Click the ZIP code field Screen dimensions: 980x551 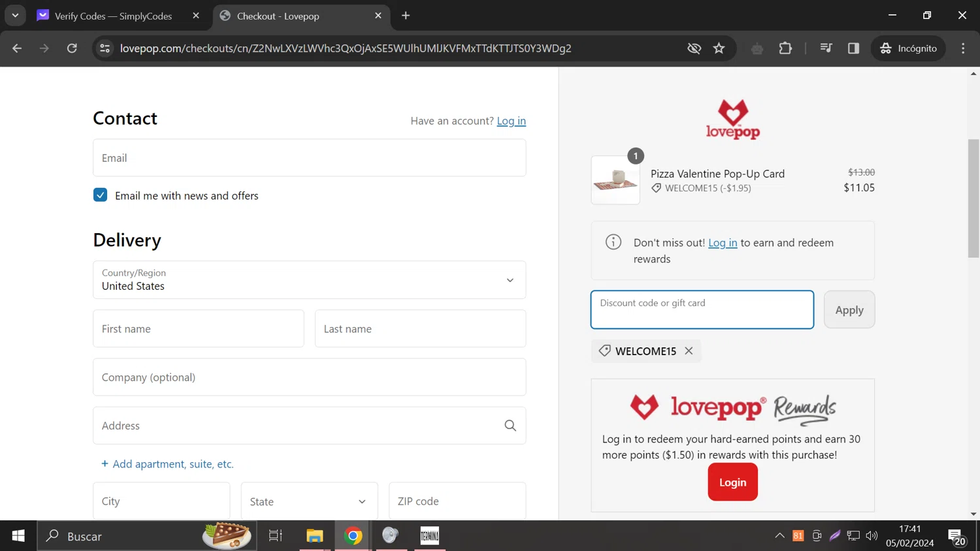click(x=457, y=501)
